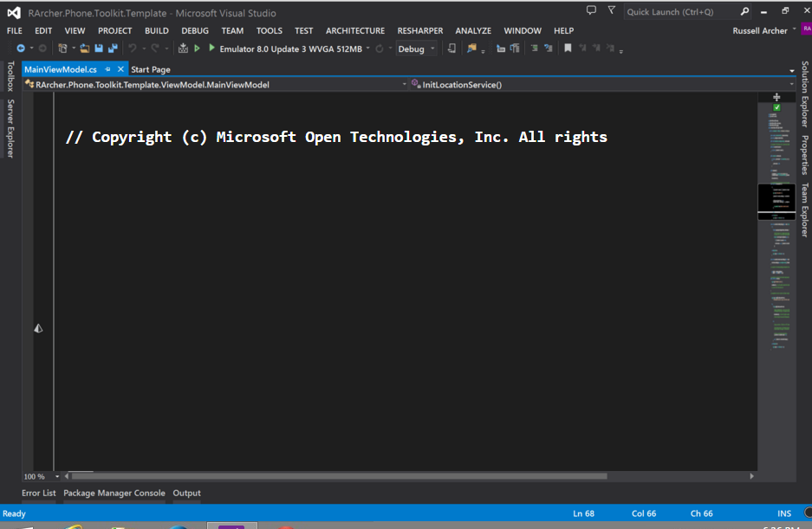Click the green check indicator in the scrollbar
812x529 pixels.
pos(776,107)
